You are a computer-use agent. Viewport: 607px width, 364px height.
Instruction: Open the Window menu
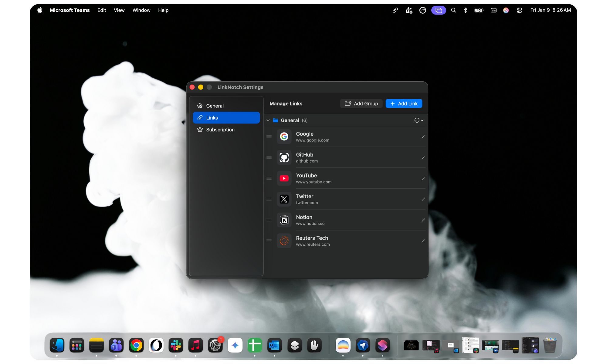[x=141, y=10]
